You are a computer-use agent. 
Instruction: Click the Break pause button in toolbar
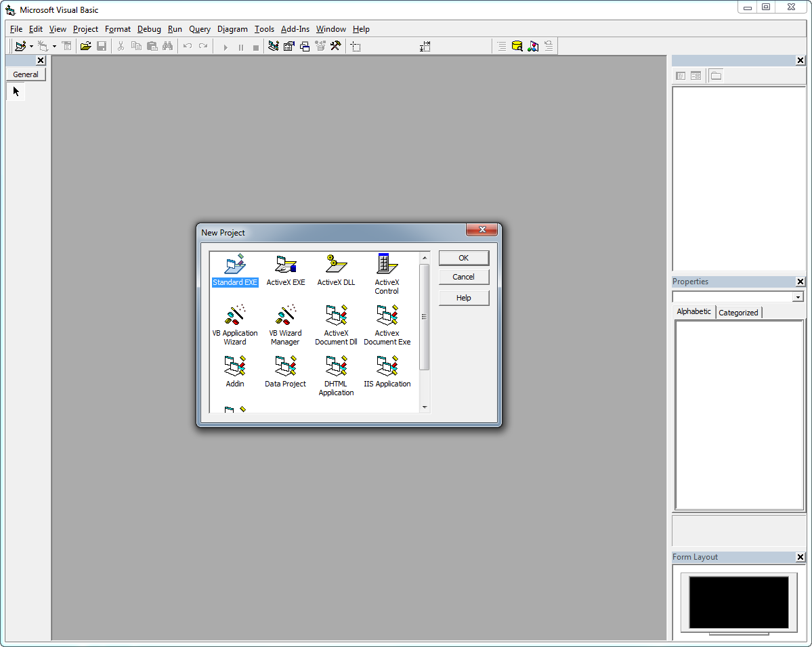(241, 47)
